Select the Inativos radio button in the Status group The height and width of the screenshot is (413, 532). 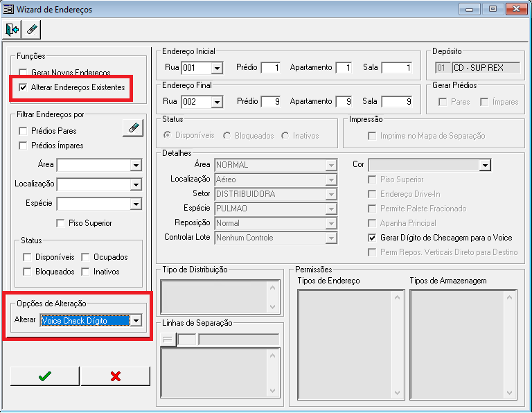point(285,136)
